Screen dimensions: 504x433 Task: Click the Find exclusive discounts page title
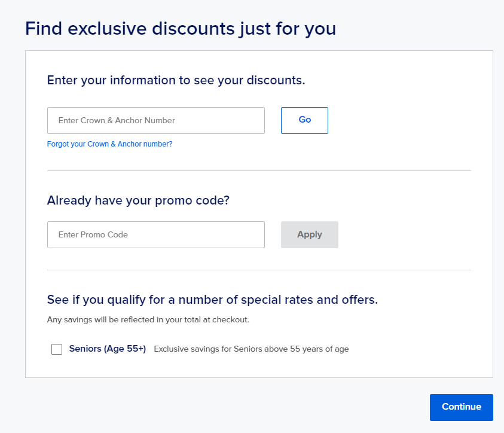coord(180,29)
